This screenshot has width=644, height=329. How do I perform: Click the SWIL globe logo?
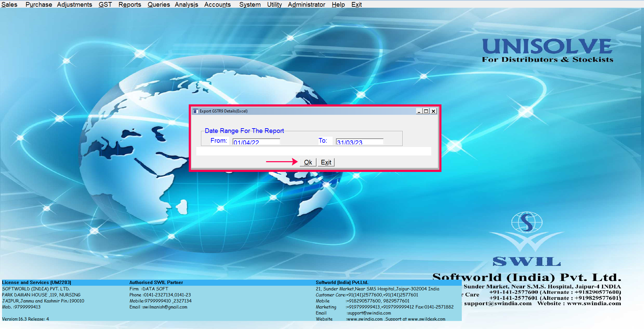[x=527, y=223]
